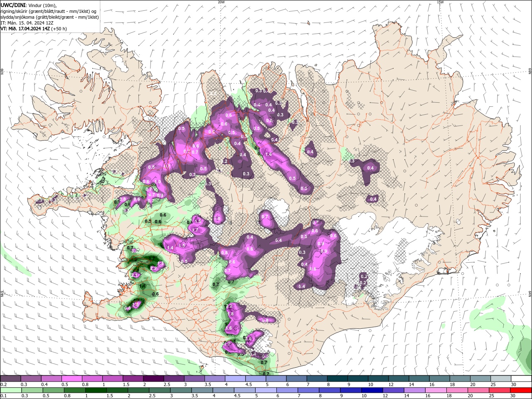Screen dimensions: 532x399
Task: Click the light pink rain swatch between 16 and 18
Action: click(436, 390)
